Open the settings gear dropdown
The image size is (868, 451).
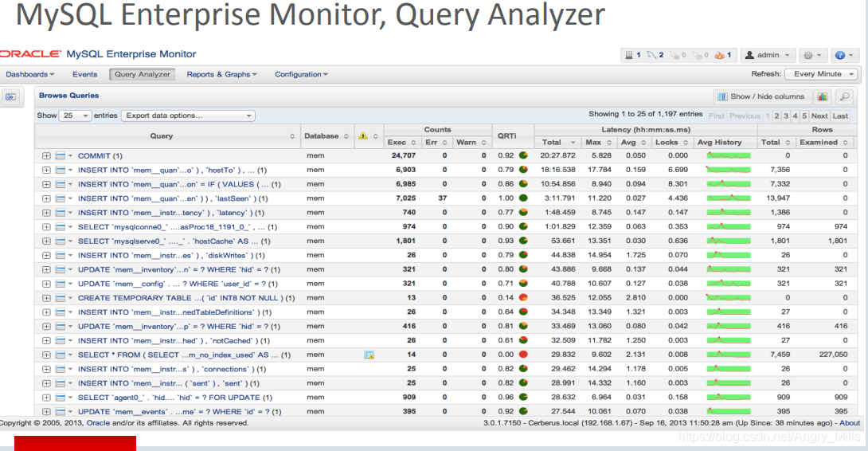[x=812, y=55]
